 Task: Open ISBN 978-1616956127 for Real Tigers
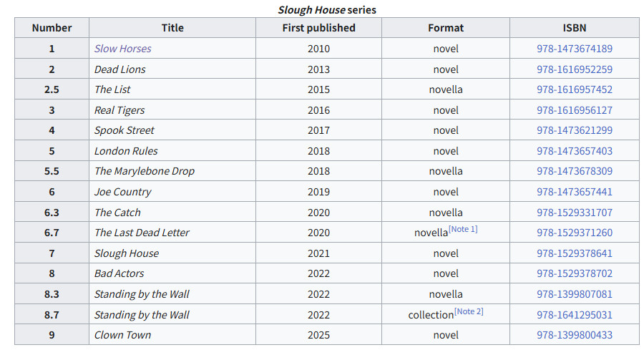point(574,110)
